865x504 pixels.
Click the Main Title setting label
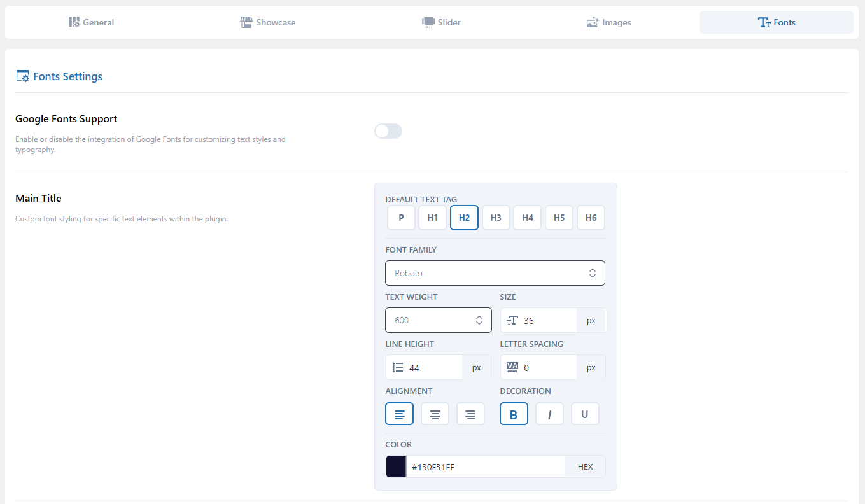click(x=38, y=199)
